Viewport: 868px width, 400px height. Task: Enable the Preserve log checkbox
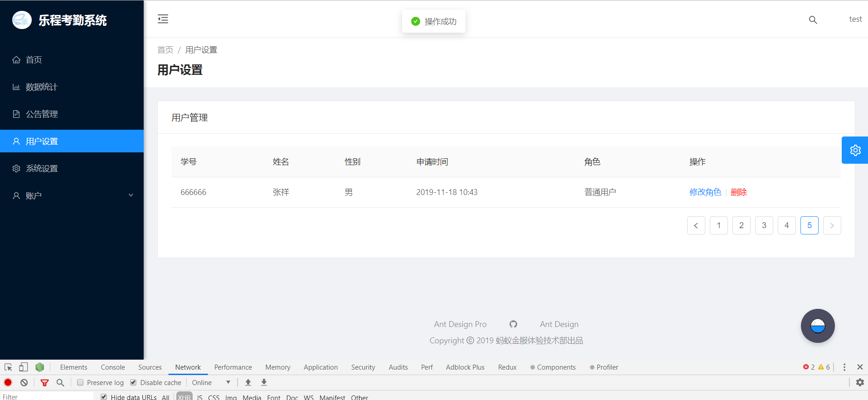[80, 382]
